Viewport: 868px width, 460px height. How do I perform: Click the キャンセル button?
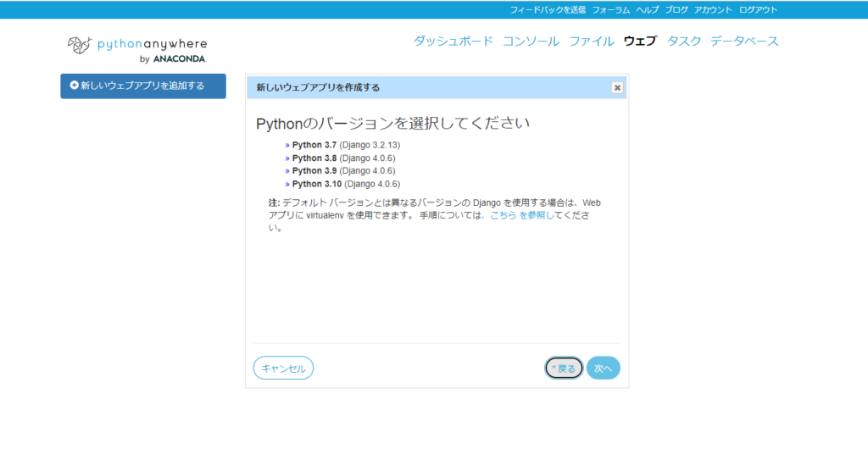point(283,369)
